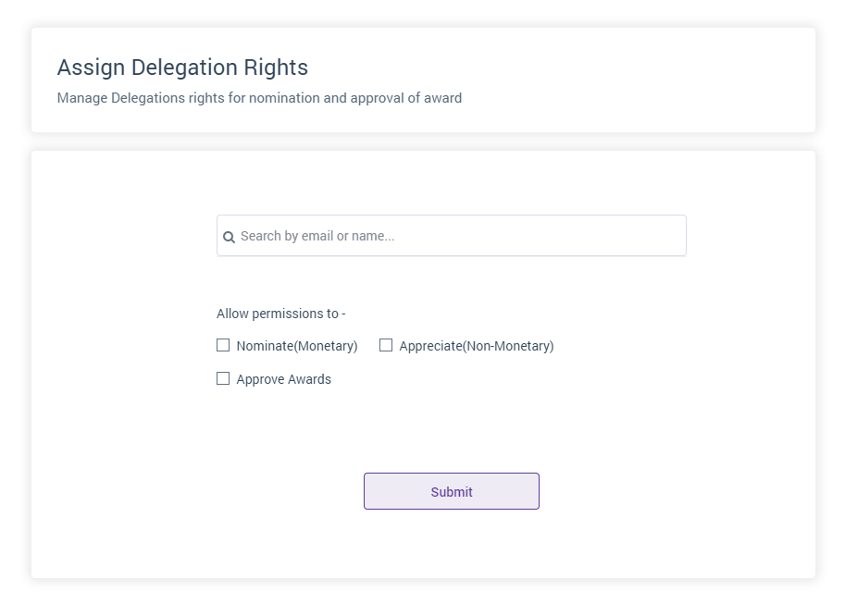Focus the email or name search field
The width and height of the screenshot is (857, 616).
tap(452, 235)
